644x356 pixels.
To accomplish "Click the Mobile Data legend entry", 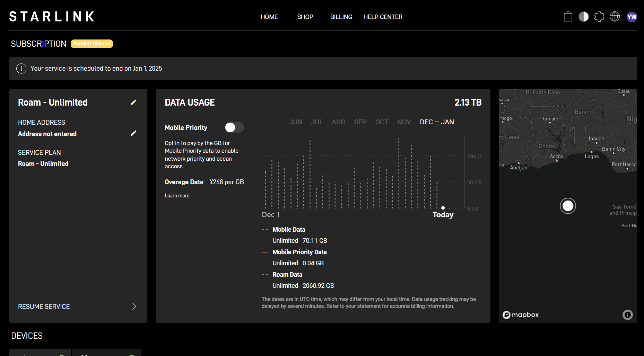I will point(288,229).
